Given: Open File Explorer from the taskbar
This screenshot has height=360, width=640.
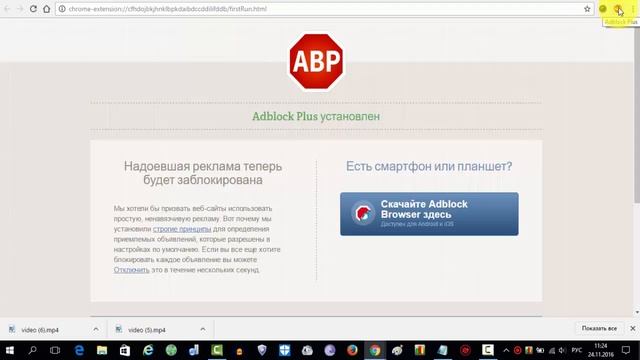Looking at the screenshot, I should click(102, 350).
